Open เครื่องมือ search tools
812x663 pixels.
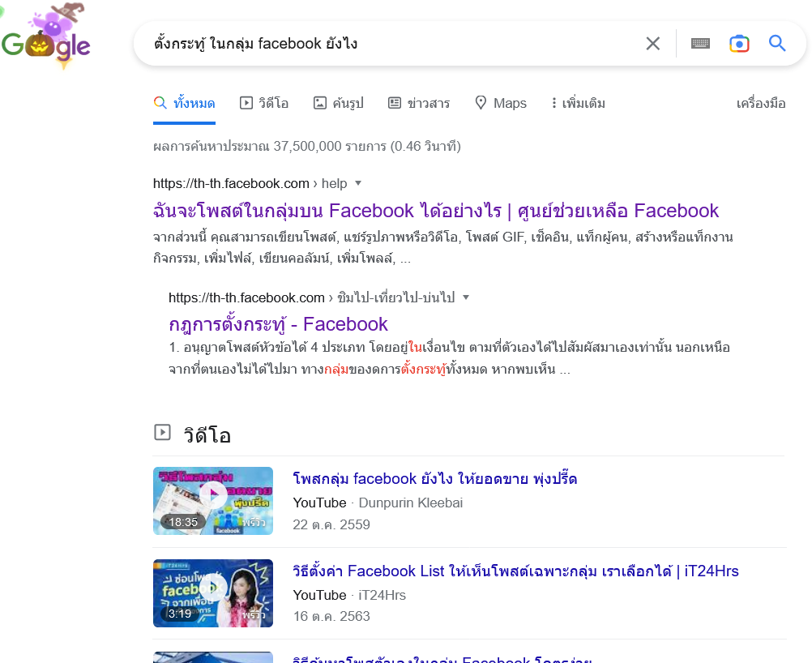pyautogui.click(x=761, y=103)
